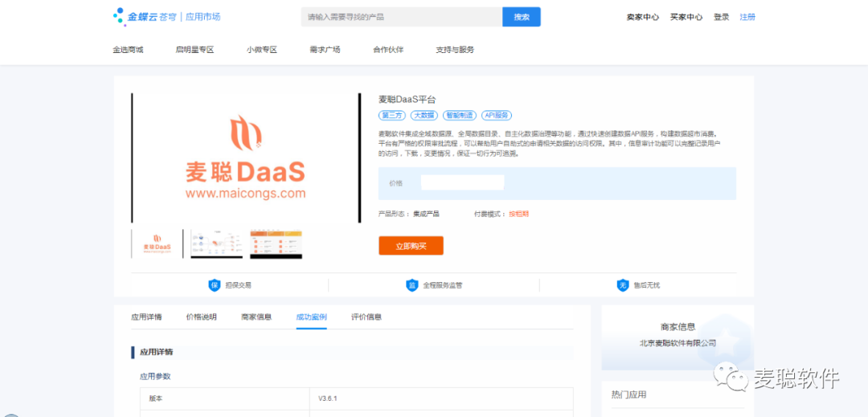
Task: Open 卖家中心 link
Action: (x=643, y=17)
